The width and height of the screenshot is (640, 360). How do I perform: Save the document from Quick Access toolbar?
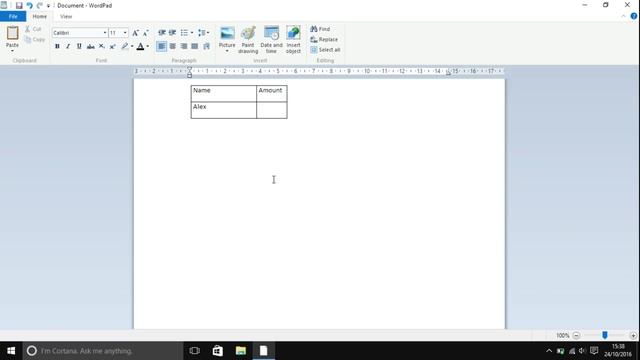click(x=19, y=6)
